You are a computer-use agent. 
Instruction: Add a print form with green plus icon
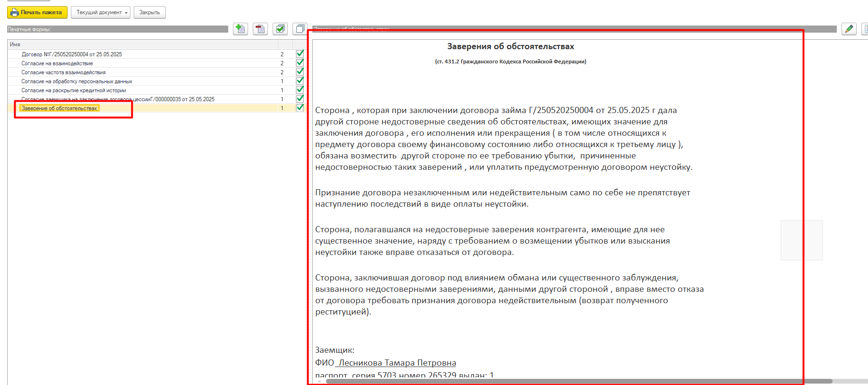tap(241, 29)
